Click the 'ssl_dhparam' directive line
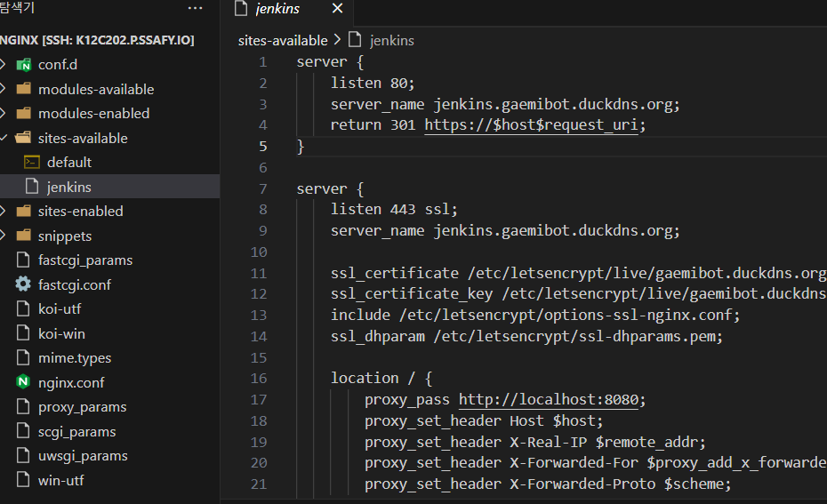827x504 pixels. 527,336
